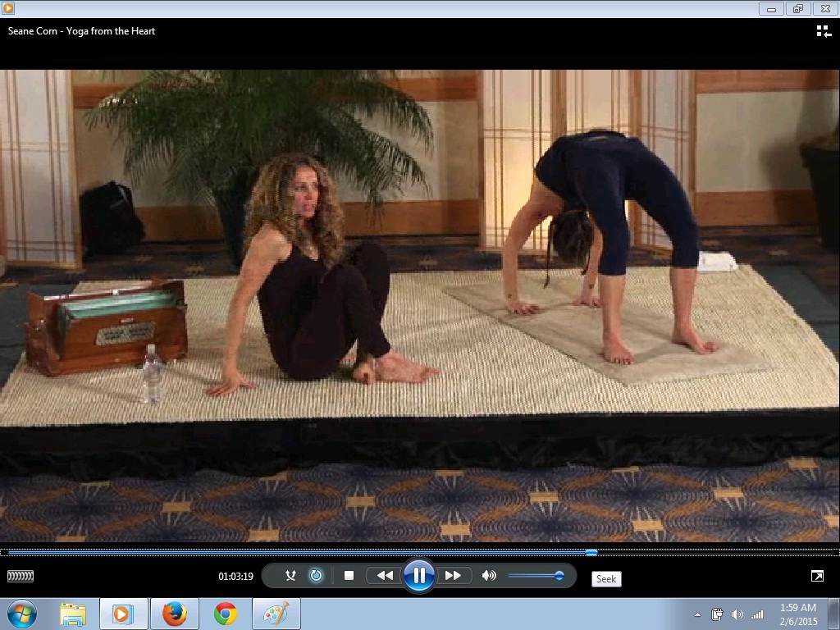The width and height of the screenshot is (840, 630).
Task: Mute the player volume speaker icon
Action: coord(489,576)
